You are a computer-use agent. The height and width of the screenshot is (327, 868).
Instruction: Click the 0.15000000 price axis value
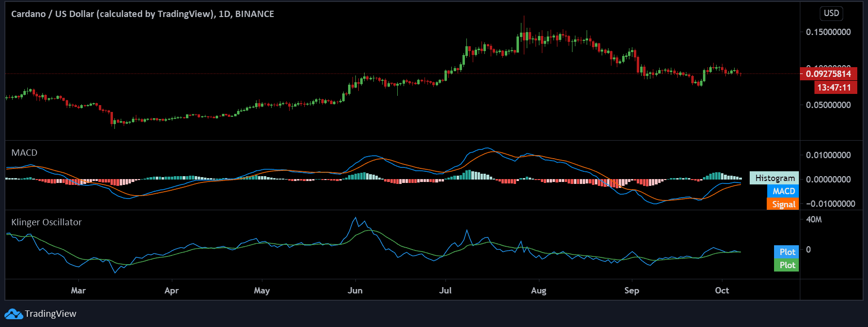[x=829, y=32]
